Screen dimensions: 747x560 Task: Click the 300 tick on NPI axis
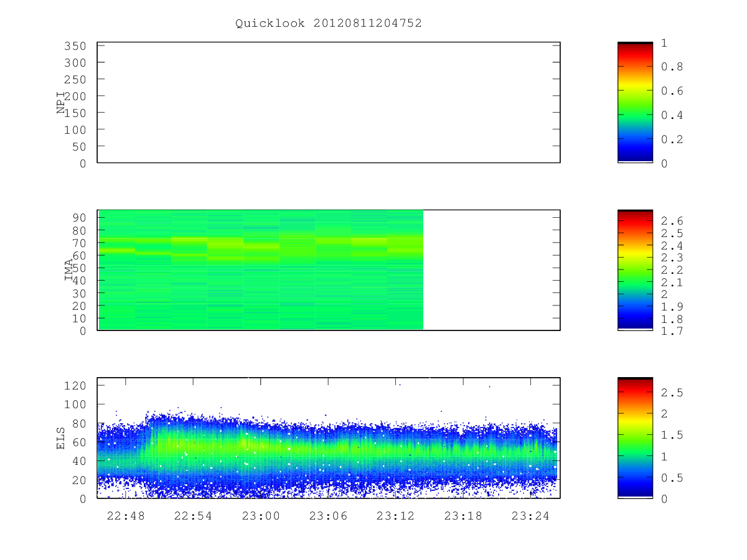[x=76, y=63]
